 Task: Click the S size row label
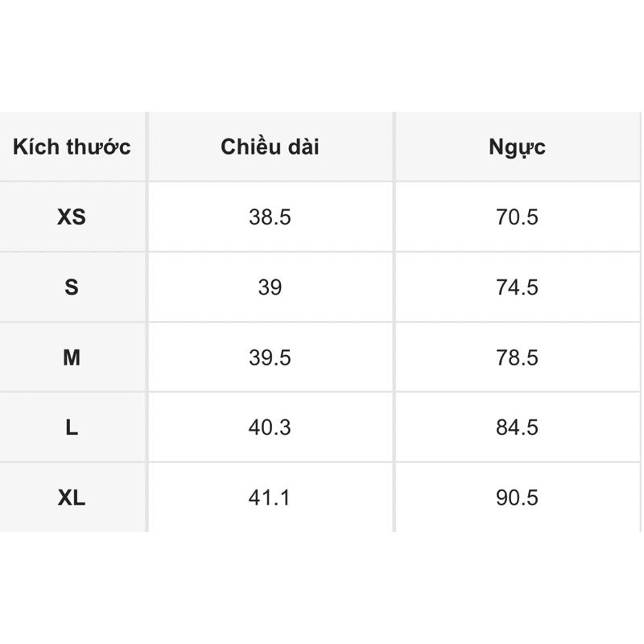point(72,287)
